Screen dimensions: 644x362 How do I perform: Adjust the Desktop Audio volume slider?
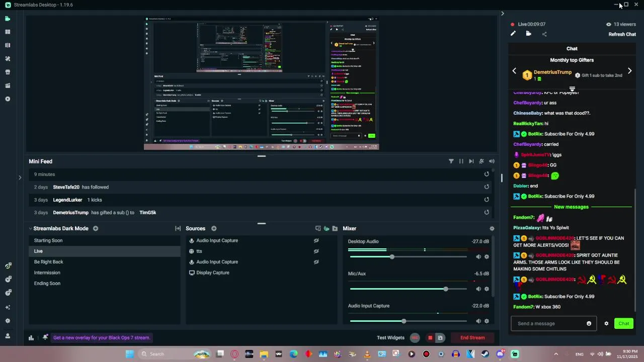[x=392, y=257]
